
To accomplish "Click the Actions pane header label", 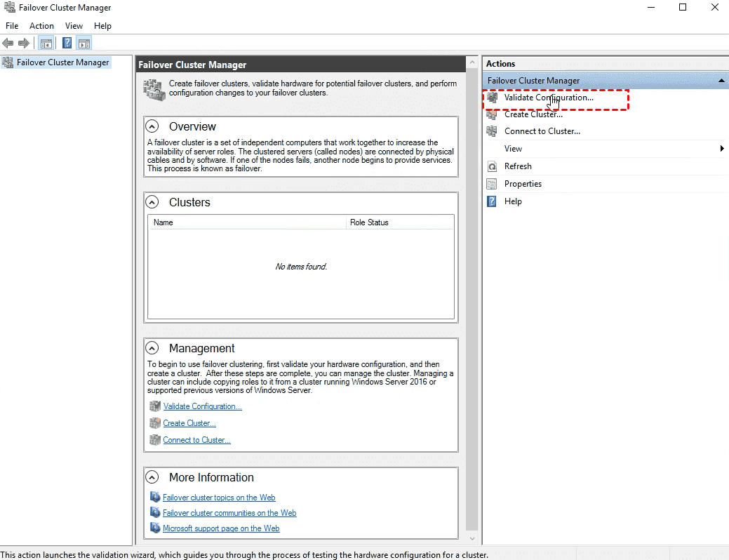I will [501, 64].
